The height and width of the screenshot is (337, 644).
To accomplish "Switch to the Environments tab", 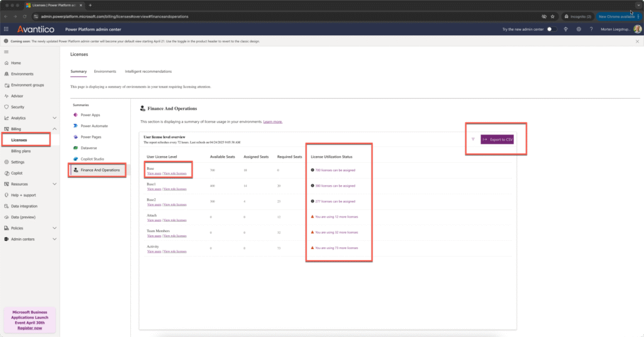I will point(105,72).
